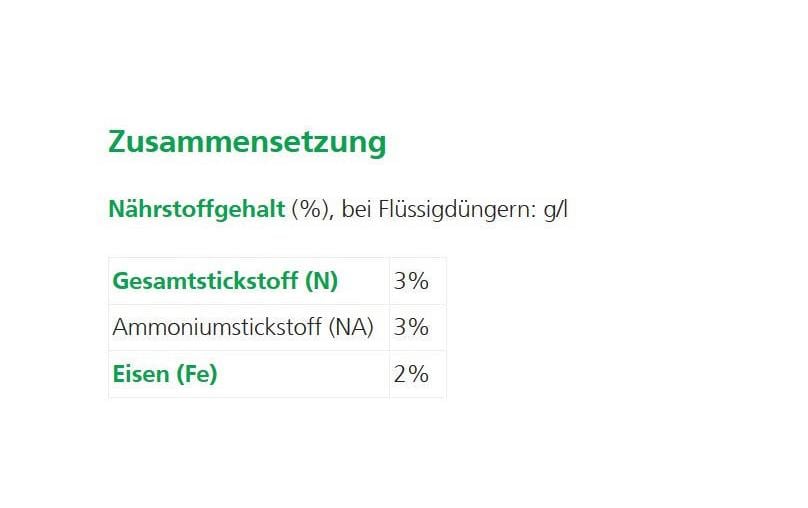Image resolution: width=808 pixels, height=508 pixels.
Task: Click the Zusammensetzung heading
Action: (x=246, y=142)
